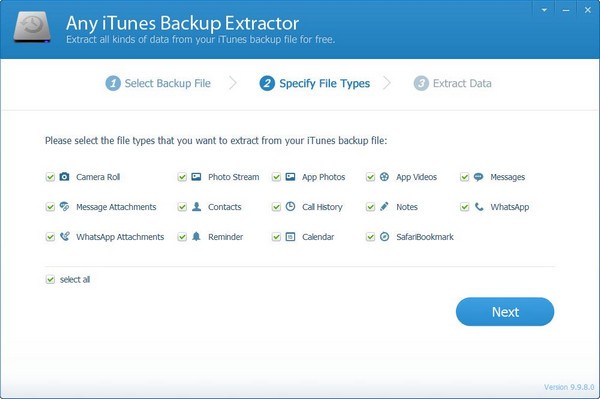600x399 pixels.
Task: Uncheck the Calendar checkbox
Action: tap(276, 237)
